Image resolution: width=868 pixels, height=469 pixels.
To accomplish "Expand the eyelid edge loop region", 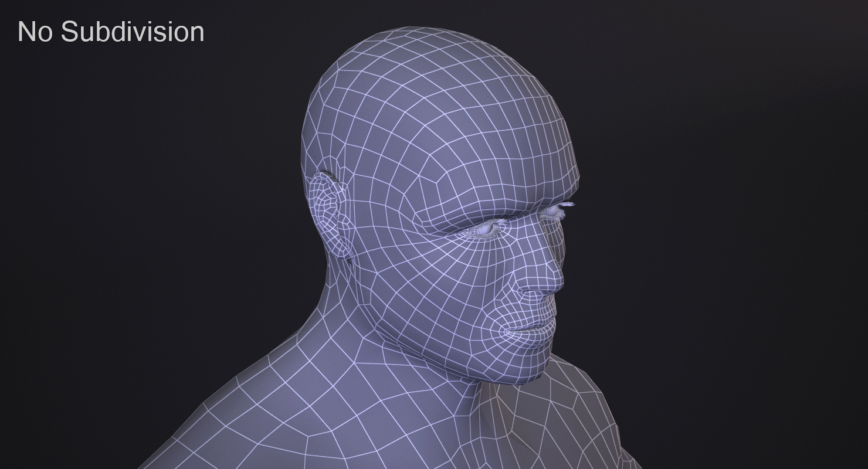I will pos(487,229).
